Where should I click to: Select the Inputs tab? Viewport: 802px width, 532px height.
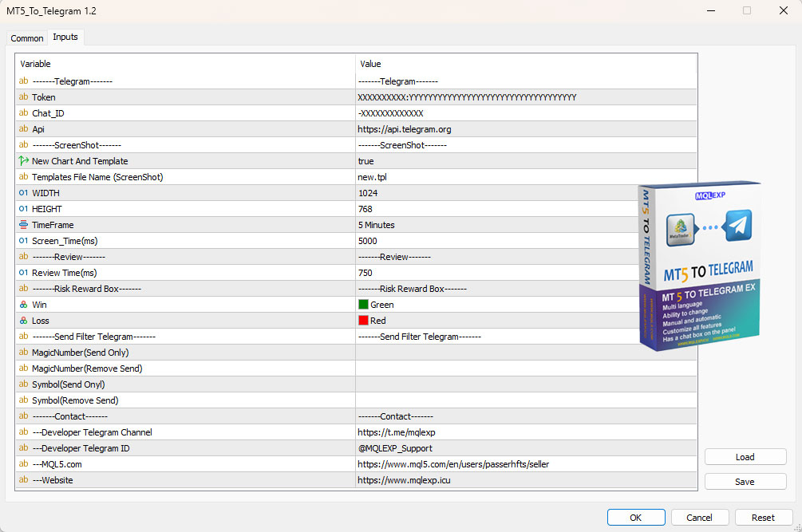[x=65, y=37]
